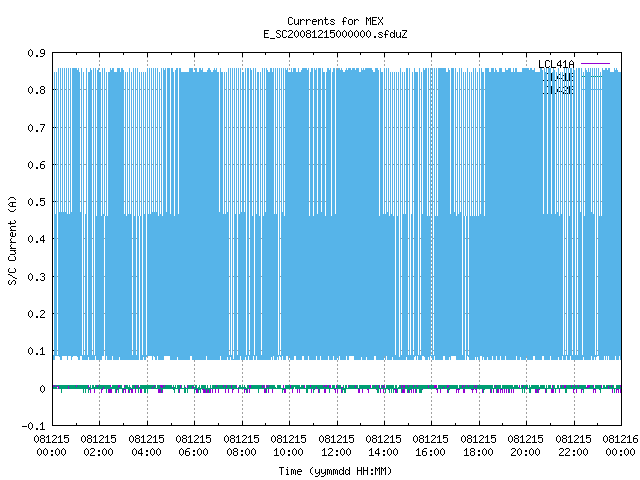640x480 pixels.
Task: Click the 0.6 y-axis tick label
Action: click(x=36, y=165)
